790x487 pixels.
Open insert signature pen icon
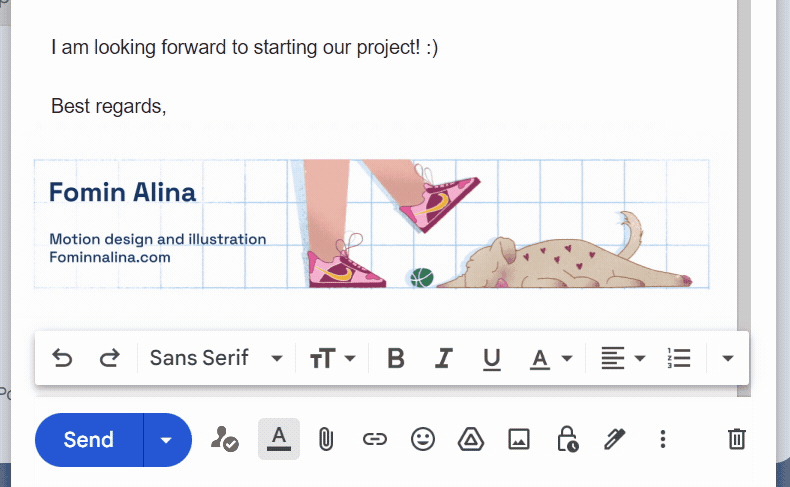(x=614, y=439)
